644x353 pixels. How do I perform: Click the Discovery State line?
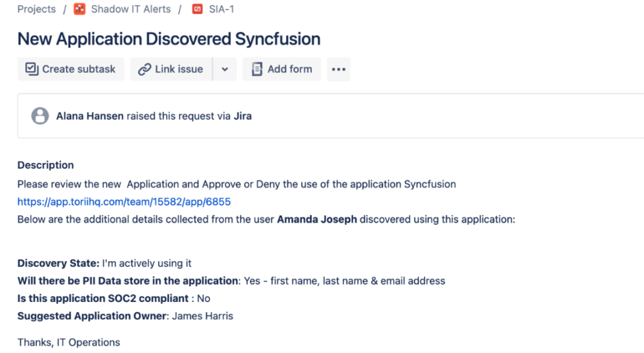click(104, 264)
